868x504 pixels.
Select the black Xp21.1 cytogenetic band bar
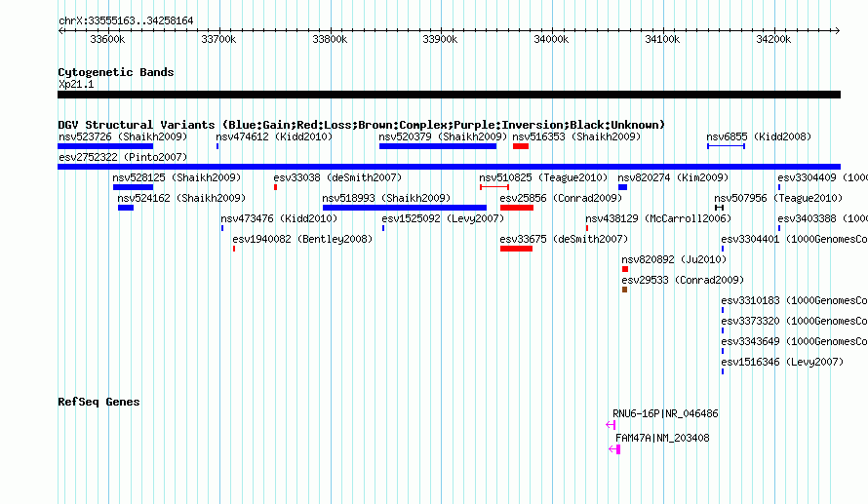pos(449,95)
